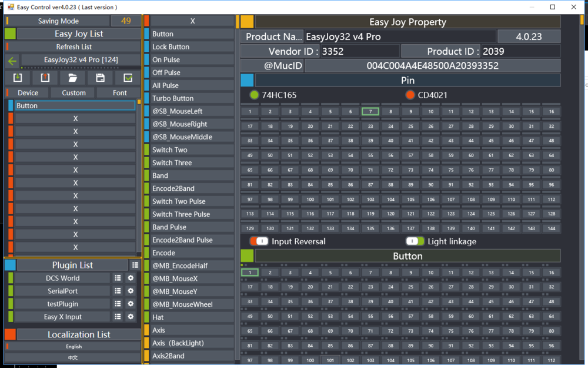Click the Saving Mode button

coord(58,21)
